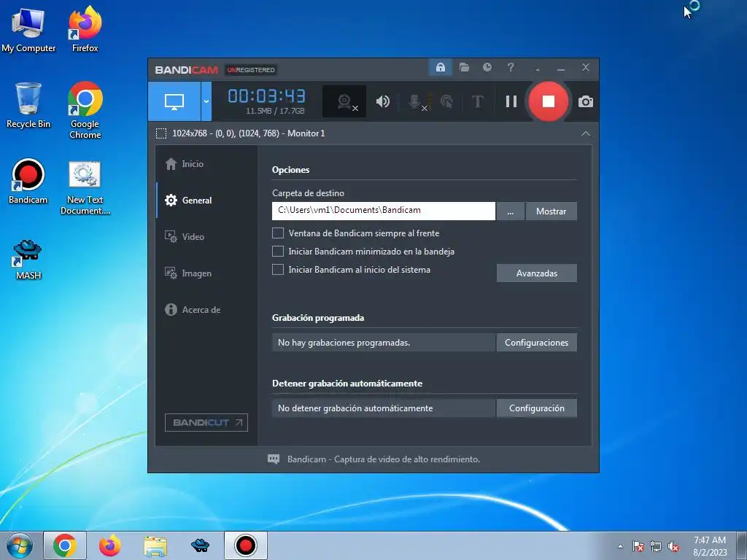
Task: Toggle the text overlay T icon
Action: 477,101
